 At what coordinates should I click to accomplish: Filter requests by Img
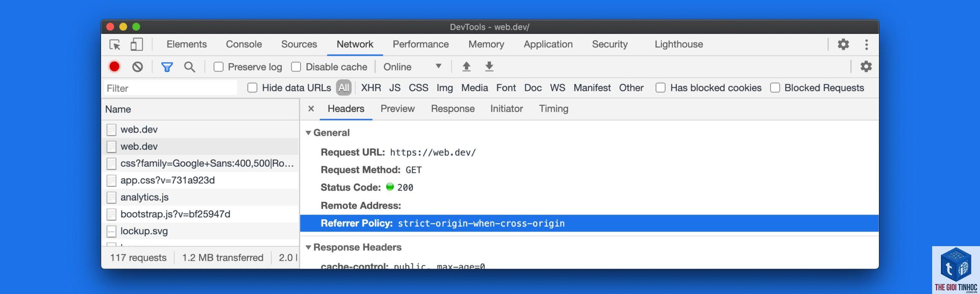tap(444, 88)
